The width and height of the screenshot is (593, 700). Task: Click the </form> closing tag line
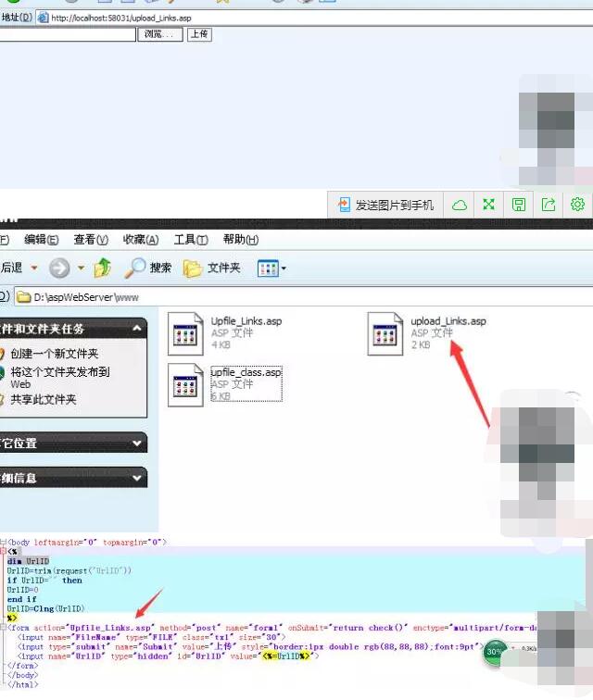[23, 665]
